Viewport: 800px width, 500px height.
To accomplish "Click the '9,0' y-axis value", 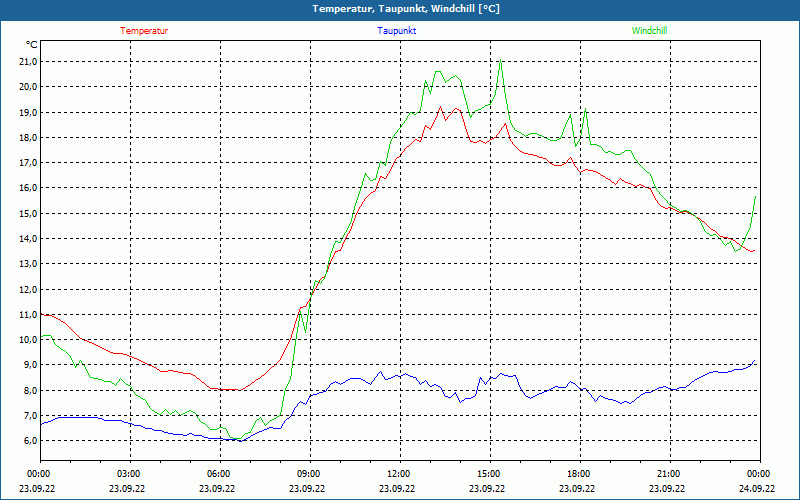I will 30,365.
